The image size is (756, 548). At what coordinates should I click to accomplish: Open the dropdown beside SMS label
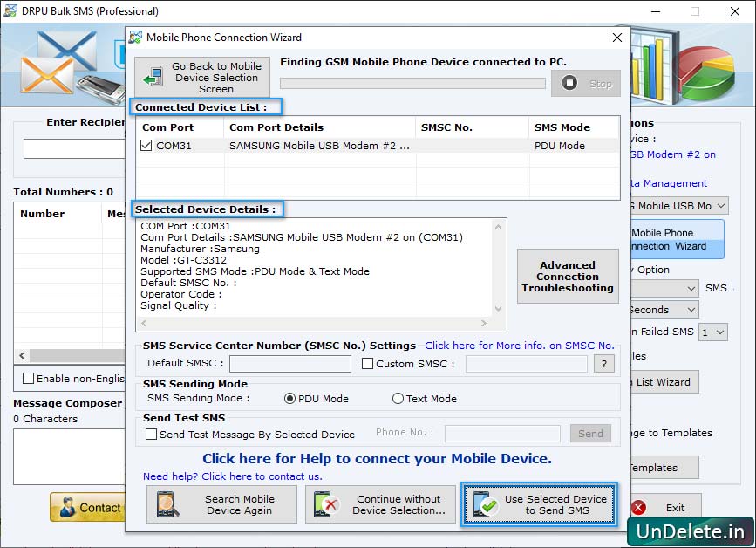coord(691,289)
